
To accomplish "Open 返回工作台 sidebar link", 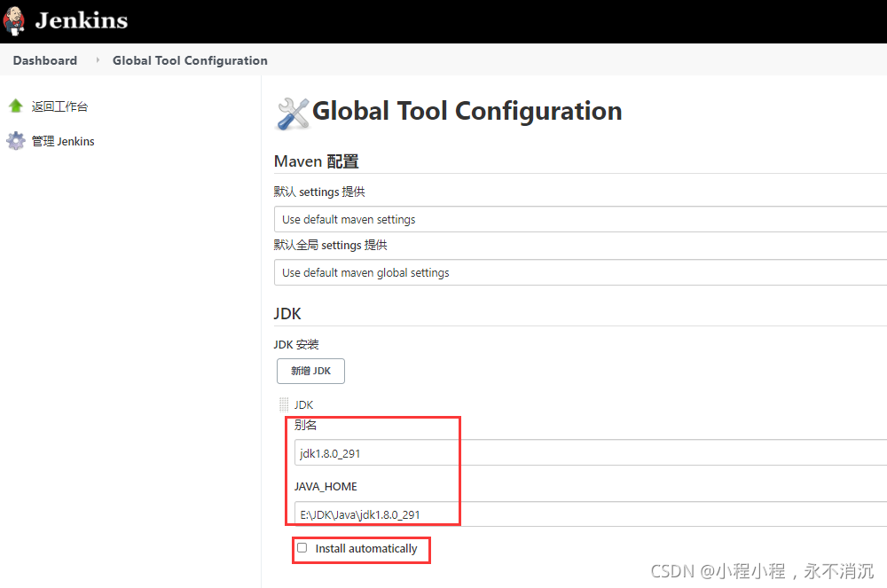I will tap(59, 106).
